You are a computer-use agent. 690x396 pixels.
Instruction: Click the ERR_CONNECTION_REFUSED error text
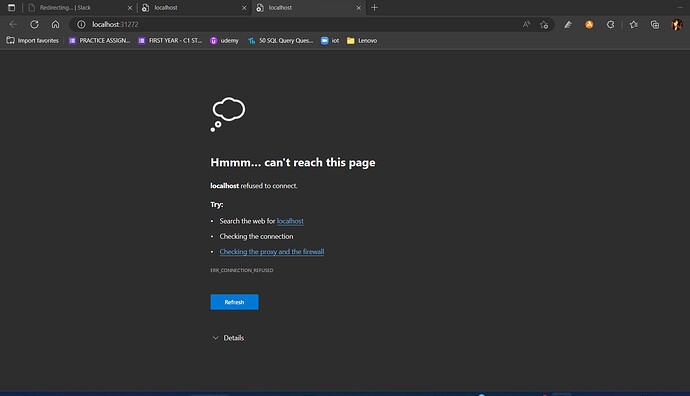242,270
